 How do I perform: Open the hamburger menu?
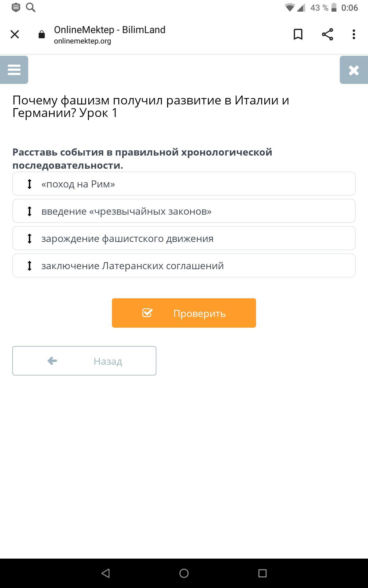pyautogui.click(x=14, y=70)
